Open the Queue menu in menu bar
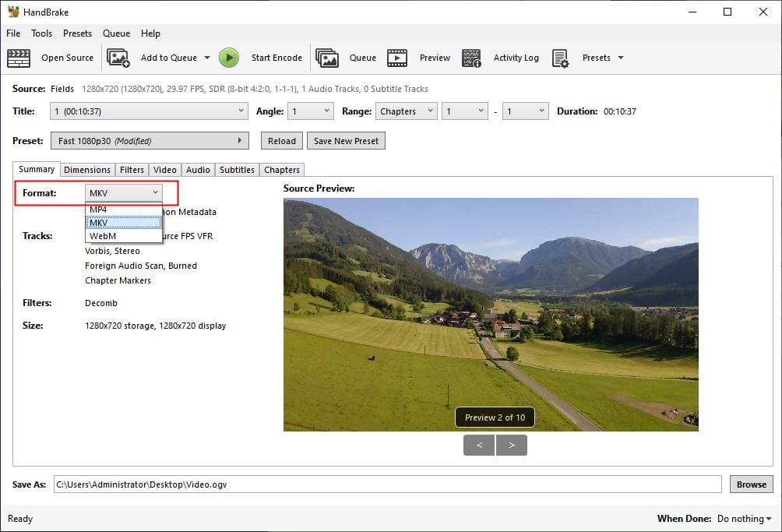Viewport: 782px width, 532px height. [116, 33]
